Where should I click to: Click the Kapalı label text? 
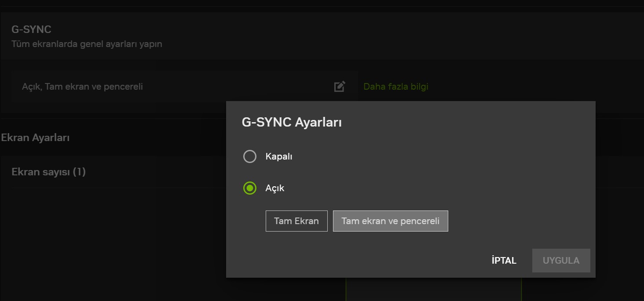pos(279,156)
